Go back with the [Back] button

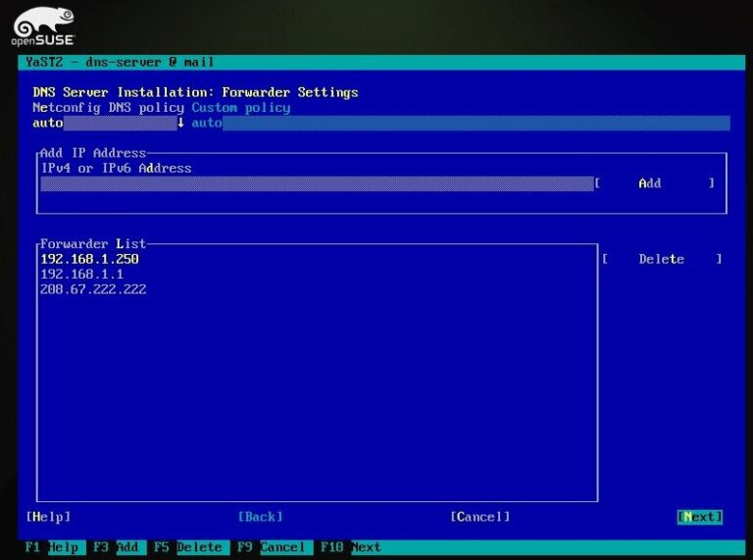[x=260, y=517]
